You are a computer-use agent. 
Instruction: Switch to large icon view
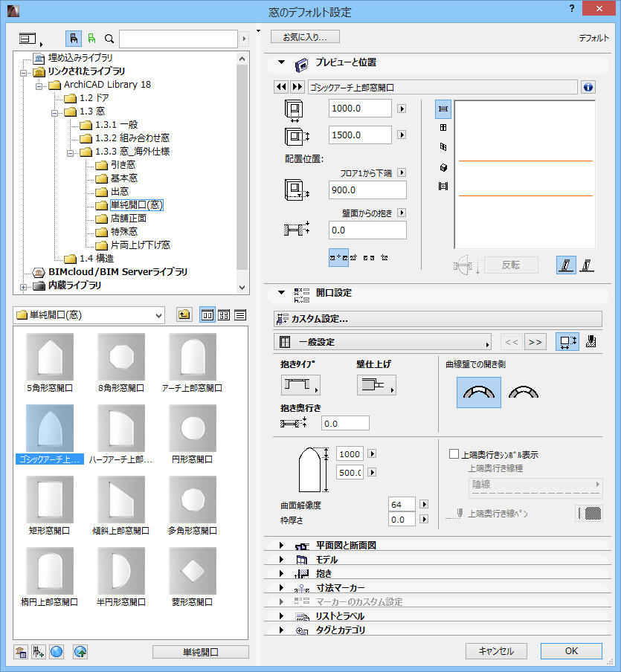pos(207,315)
